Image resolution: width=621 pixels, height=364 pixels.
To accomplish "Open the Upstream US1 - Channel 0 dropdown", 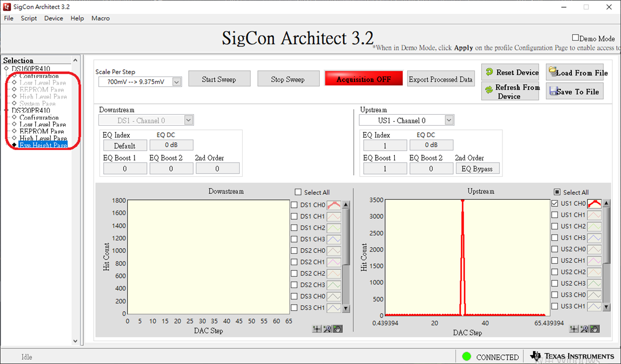I will coord(449,120).
